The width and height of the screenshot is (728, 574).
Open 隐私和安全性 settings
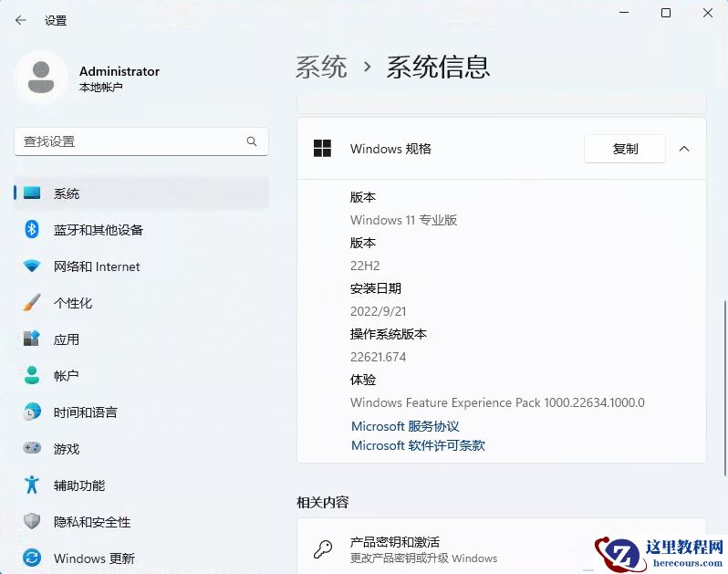click(141, 521)
